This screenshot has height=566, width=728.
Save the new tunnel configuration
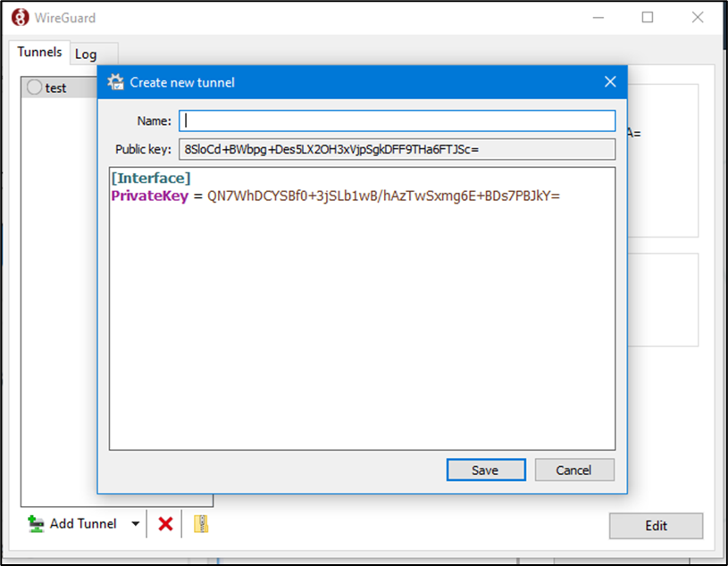point(485,470)
